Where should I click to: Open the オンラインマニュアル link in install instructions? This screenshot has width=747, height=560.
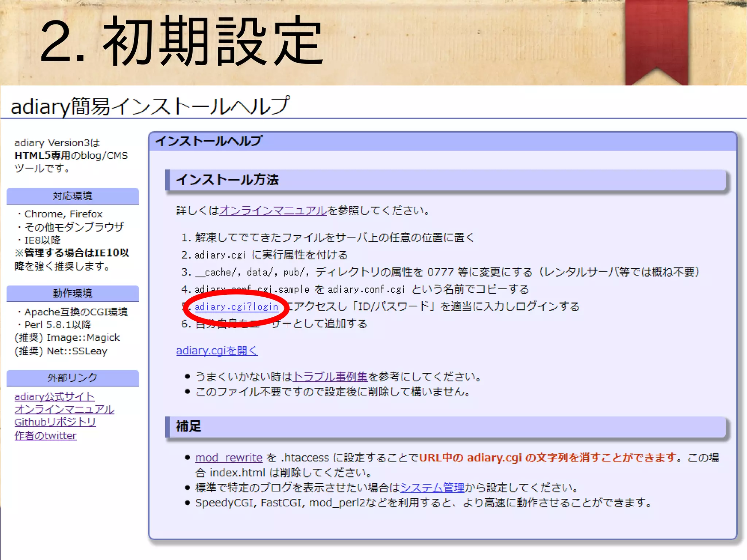273,211
